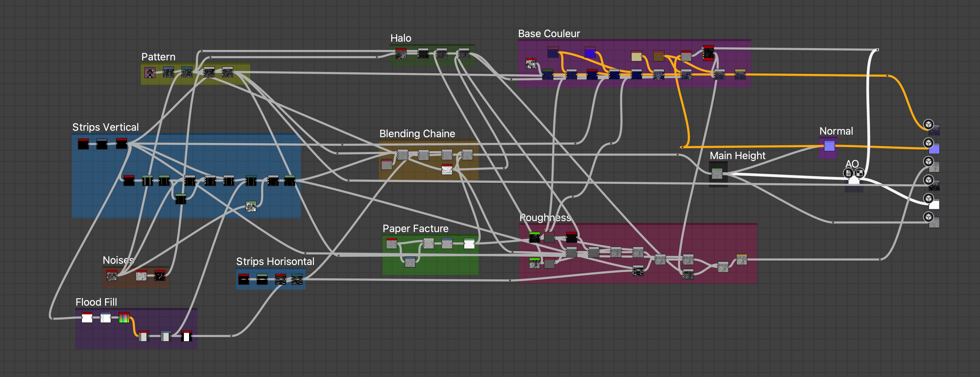The width and height of the screenshot is (980, 377).
Task: Select the rainbow gradient node in Flood Fill frame
Action: (124, 317)
